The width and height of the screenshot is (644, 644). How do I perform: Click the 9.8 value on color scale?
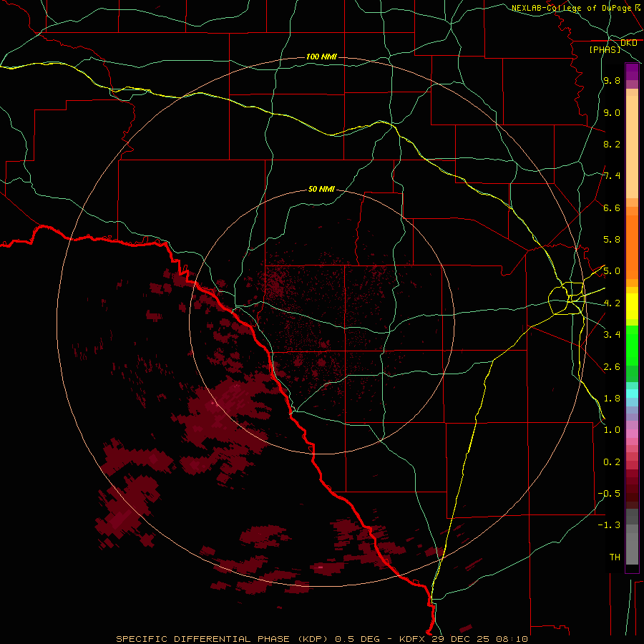[612, 80]
